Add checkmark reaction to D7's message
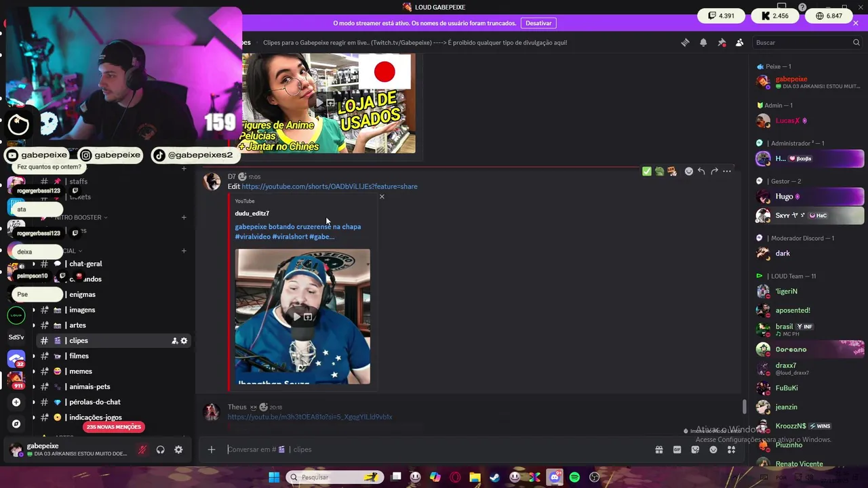 (x=647, y=171)
